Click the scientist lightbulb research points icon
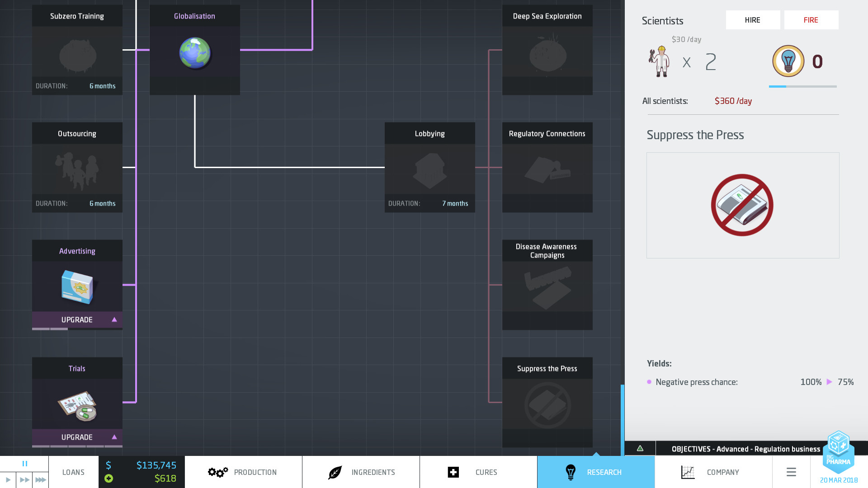Image resolution: width=868 pixels, height=488 pixels. [x=788, y=62]
